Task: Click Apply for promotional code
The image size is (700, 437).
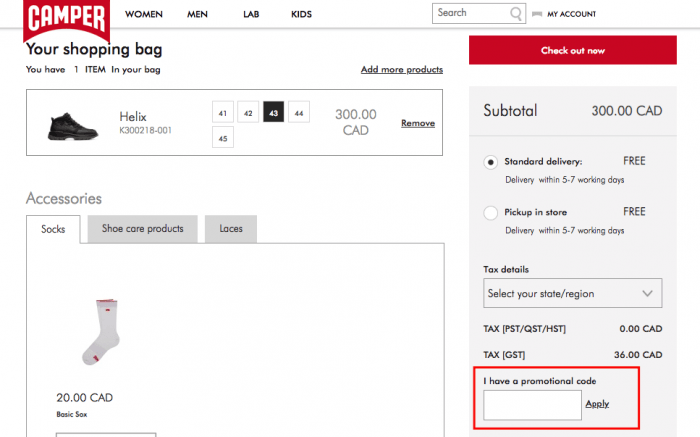Action: [x=597, y=404]
